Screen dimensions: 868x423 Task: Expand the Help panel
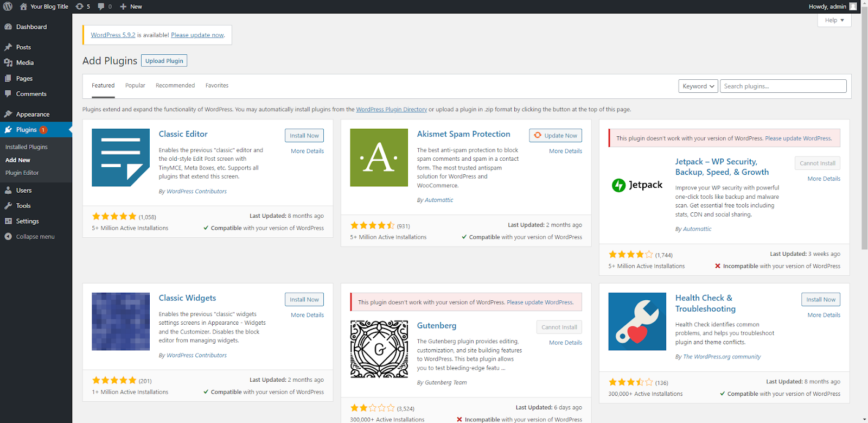[x=834, y=20]
